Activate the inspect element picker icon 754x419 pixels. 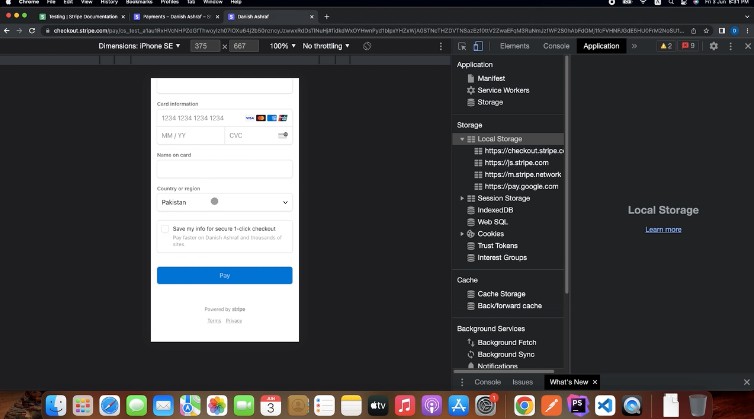coord(463,46)
